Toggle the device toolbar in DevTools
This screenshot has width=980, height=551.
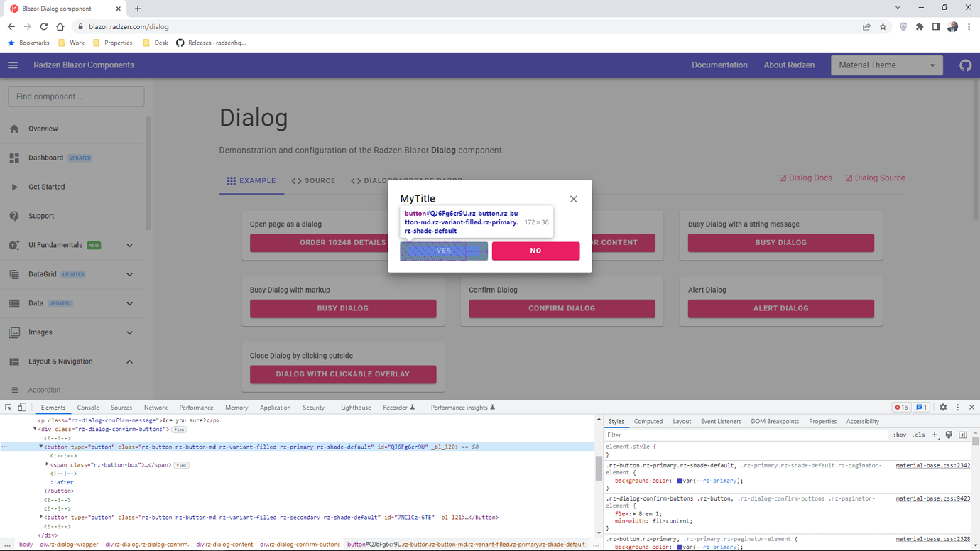click(23, 408)
